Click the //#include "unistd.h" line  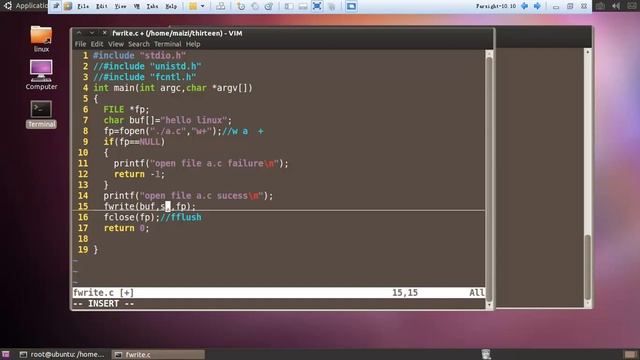(x=147, y=66)
